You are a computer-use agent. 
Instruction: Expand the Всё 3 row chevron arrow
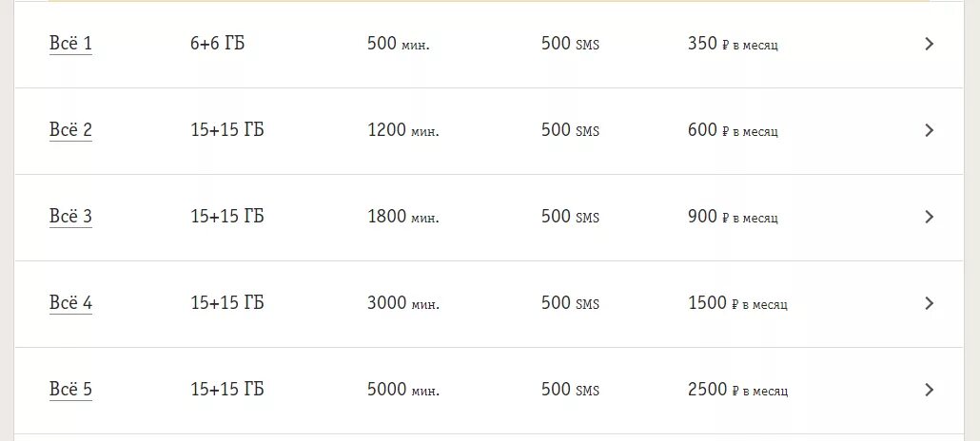point(930,216)
